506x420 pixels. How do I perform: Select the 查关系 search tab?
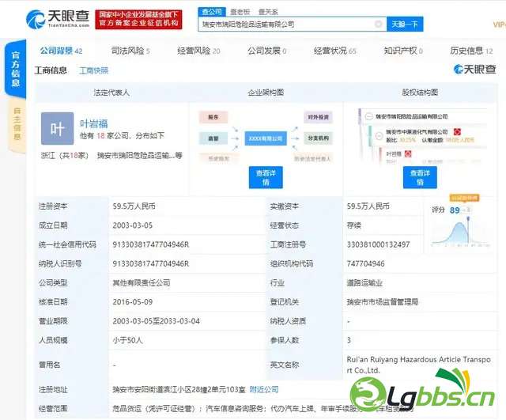click(x=268, y=12)
